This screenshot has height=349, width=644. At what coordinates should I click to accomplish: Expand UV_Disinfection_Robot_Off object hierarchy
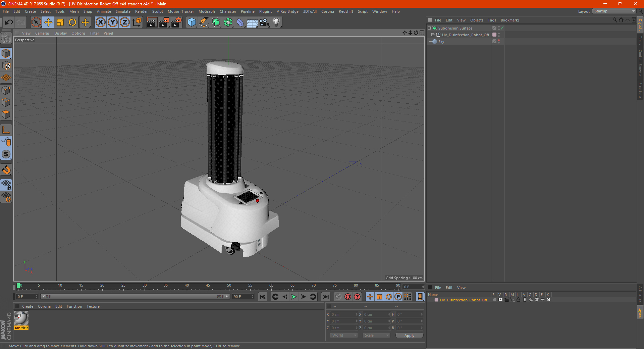coord(433,35)
